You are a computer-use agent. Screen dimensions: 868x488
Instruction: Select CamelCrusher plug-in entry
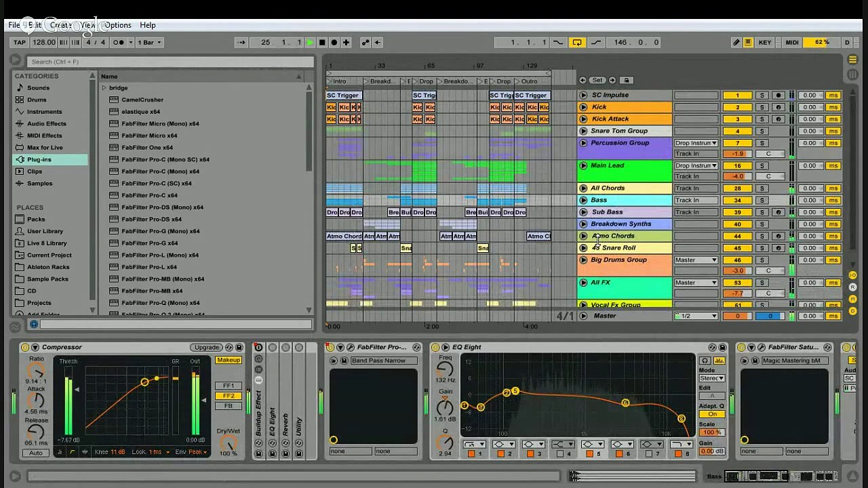click(x=142, y=100)
